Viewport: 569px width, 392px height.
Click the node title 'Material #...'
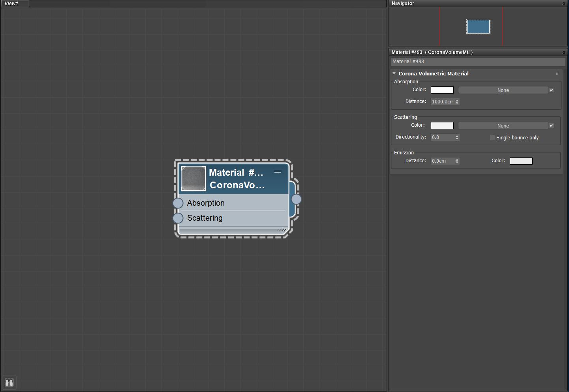pyautogui.click(x=236, y=173)
